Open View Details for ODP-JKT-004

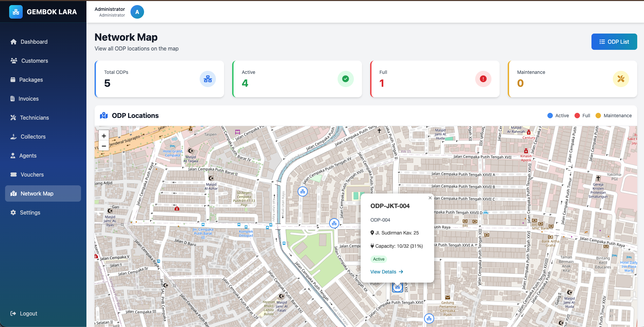coord(386,272)
